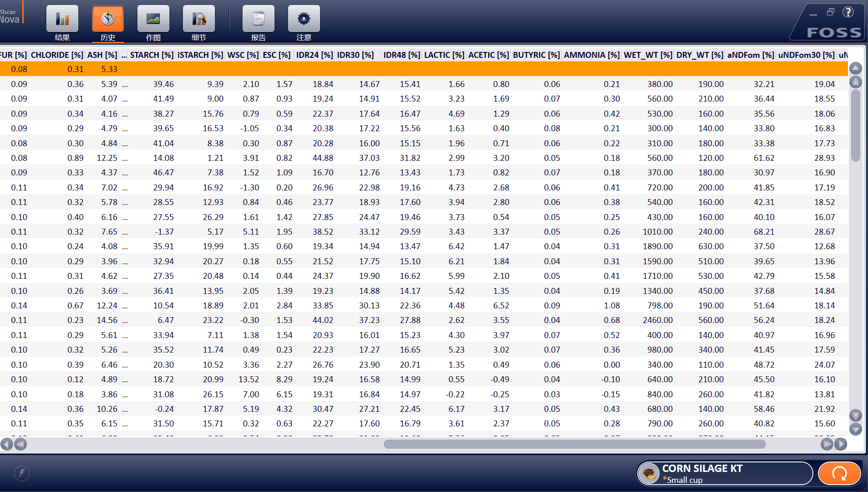Click the starch value -1.37
The image size is (868, 492).
pyautogui.click(x=164, y=232)
